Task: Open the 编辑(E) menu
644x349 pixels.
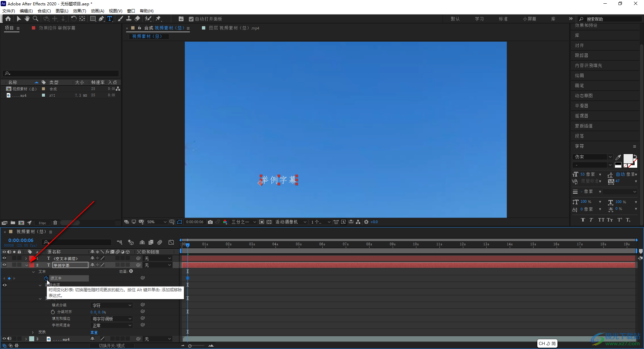Action: tap(26, 11)
